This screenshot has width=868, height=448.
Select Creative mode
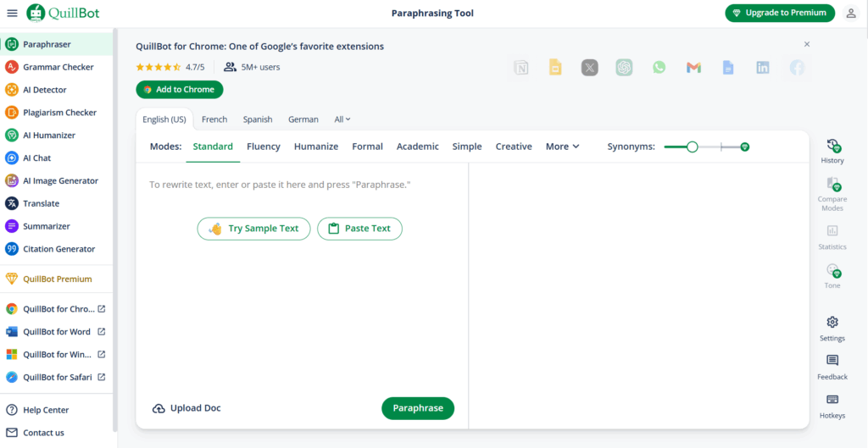pyautogui.click(x=514, y=147)
